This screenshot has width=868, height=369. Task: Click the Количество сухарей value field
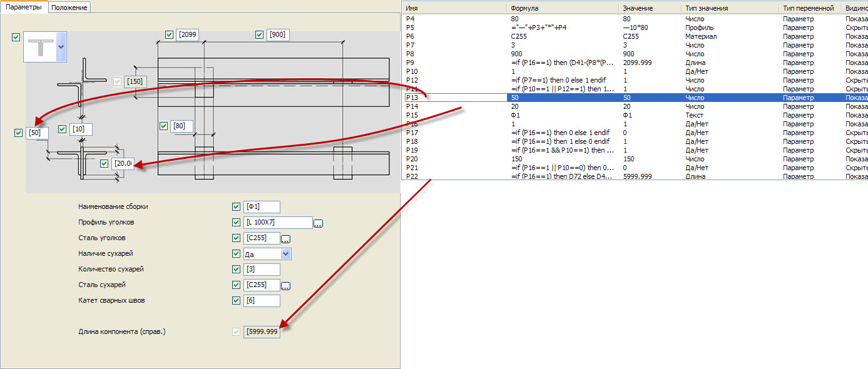(262, 270)
